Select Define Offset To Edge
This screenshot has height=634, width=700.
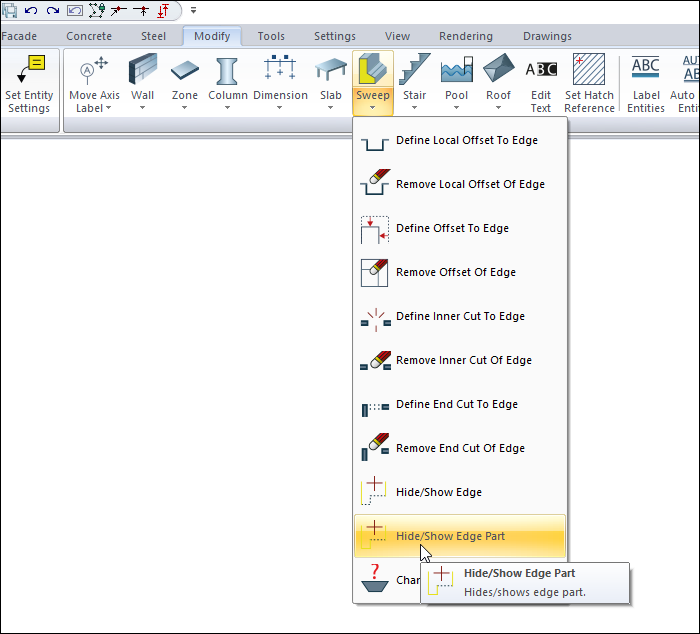point(460,229)
